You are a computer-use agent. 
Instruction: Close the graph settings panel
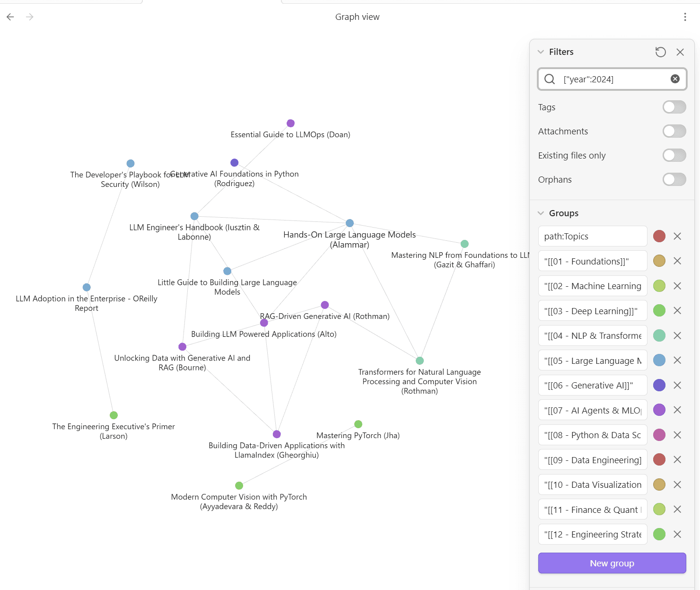[x=680, y=52]
